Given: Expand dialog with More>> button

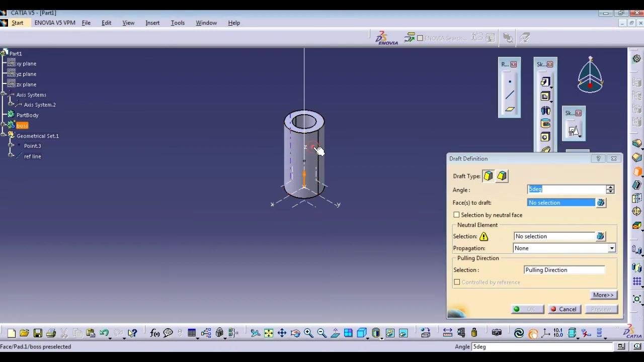Looking at the screenshot, I should coord(603,295).
